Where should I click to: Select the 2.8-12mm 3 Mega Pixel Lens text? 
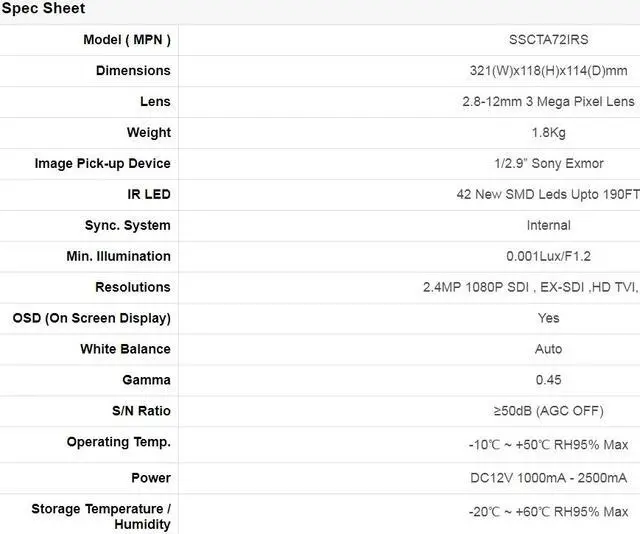548,102
